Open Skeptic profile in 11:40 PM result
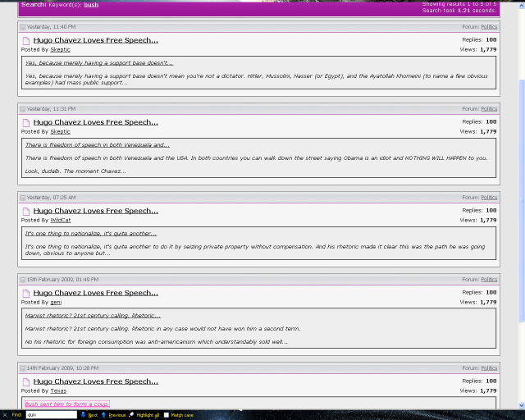 click(60, 49)
